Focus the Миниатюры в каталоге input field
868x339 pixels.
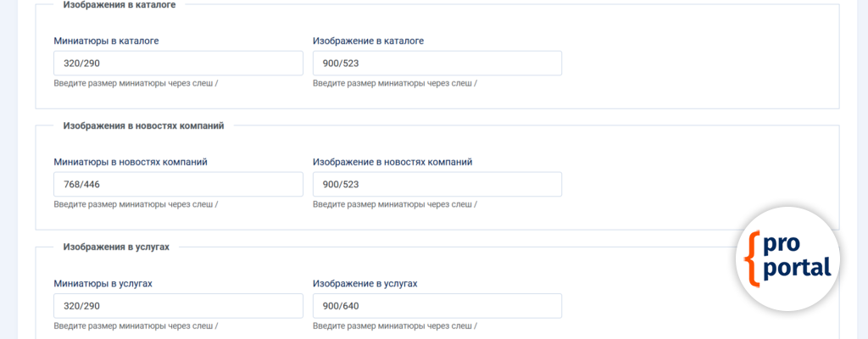point(178,63)
